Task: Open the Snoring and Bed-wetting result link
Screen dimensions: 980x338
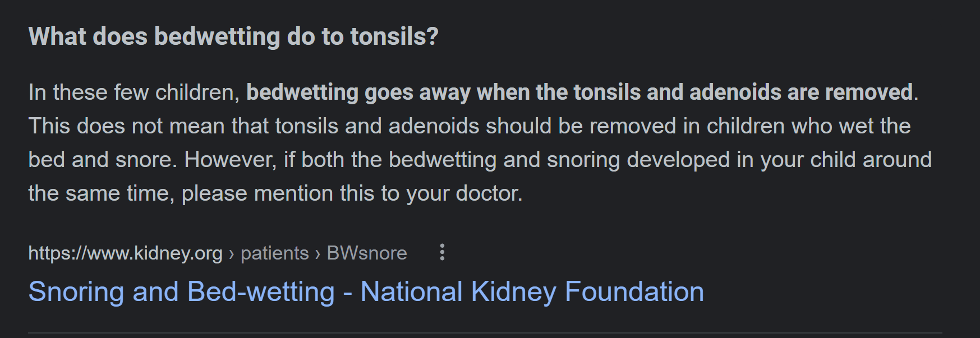Action: (366, 292)
